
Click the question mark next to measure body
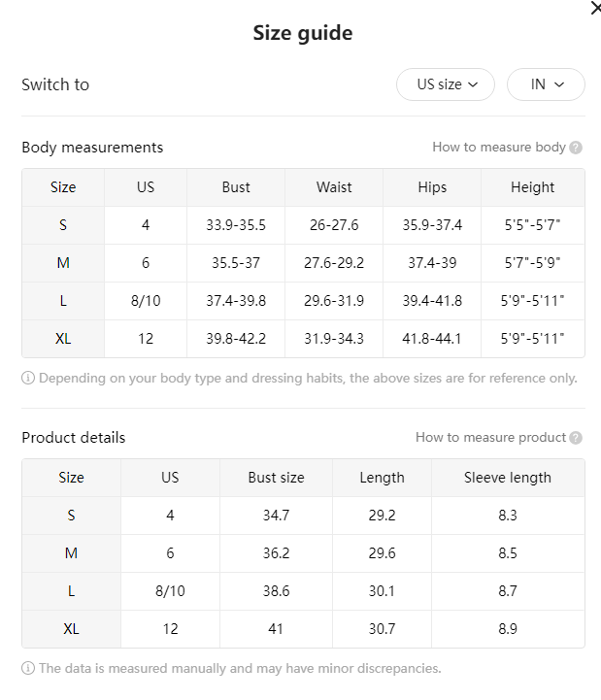coord(576,148)
